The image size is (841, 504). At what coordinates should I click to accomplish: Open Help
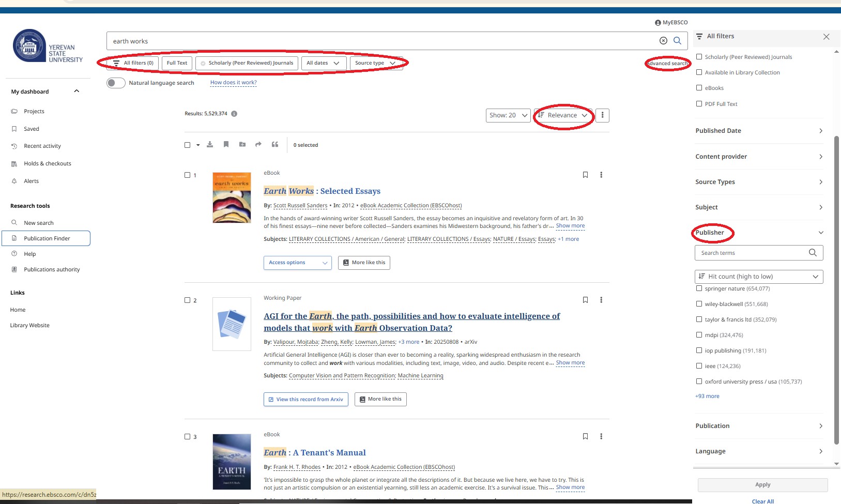[30, 254]
